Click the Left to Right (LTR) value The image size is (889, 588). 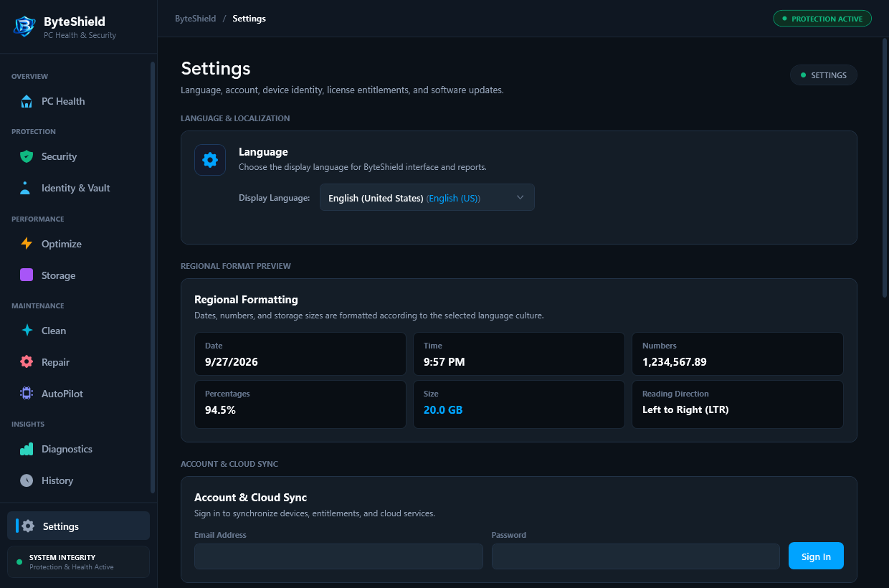point(685,410)
